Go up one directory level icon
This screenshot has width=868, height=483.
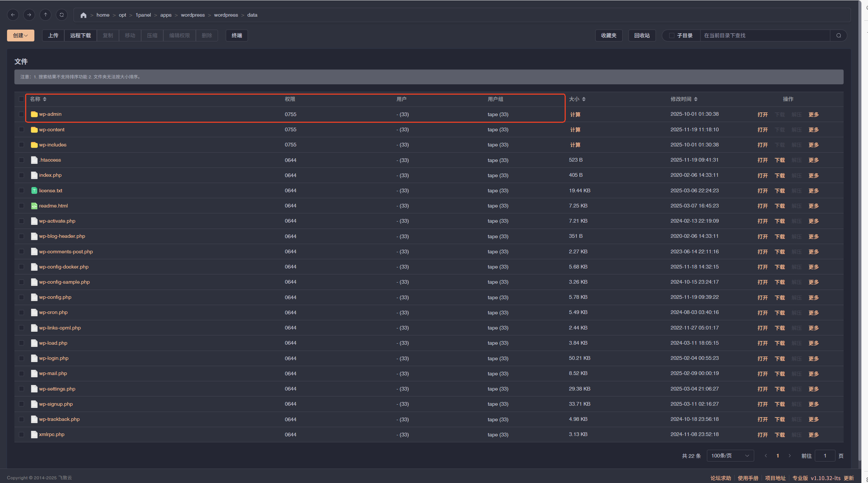pos(45,15)
